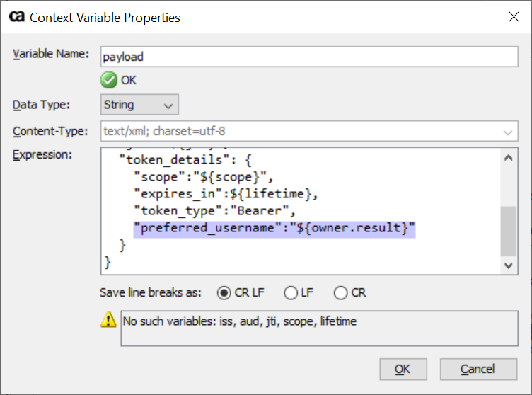
Task: Click the No such variables warning message
Action: [x=240, y=321]
